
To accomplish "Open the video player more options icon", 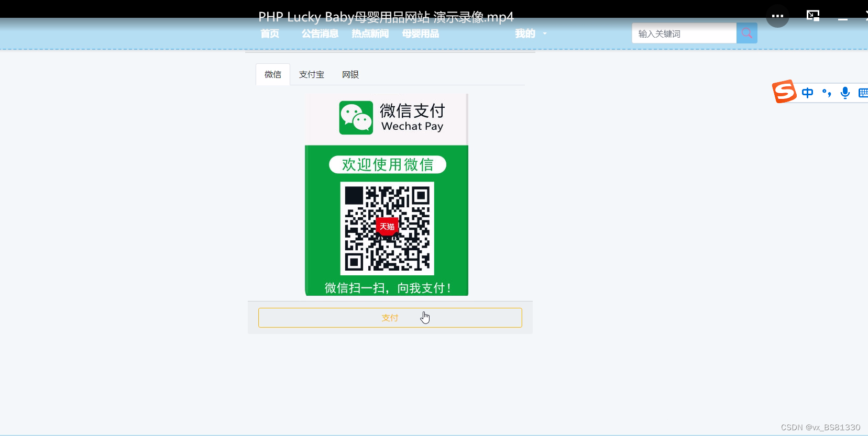I will (777, 16).
